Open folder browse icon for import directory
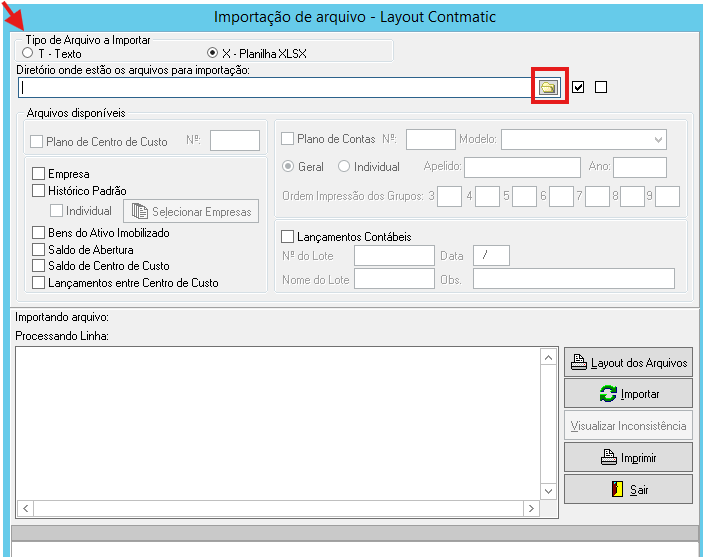This screenshot has width=703, height=557. 548,87
